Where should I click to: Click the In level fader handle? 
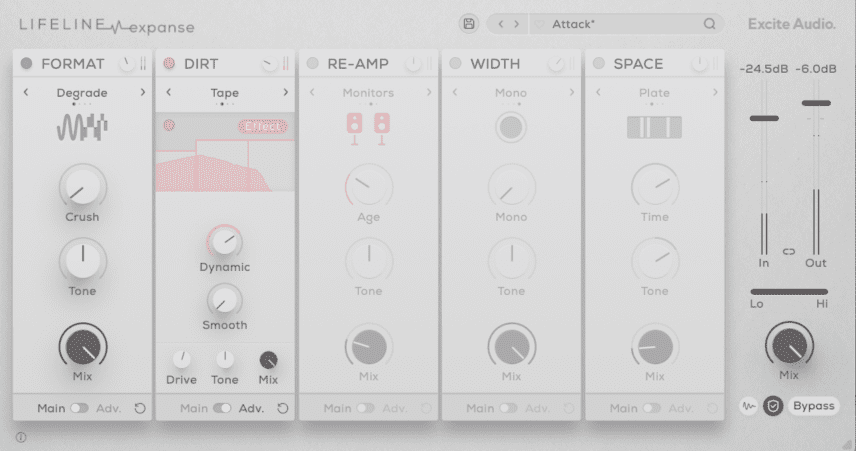click(x=764, y=118)
